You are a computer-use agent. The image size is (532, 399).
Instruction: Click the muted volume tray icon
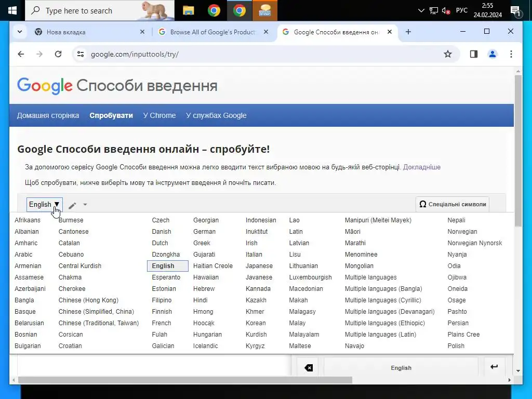coord(446,11)
